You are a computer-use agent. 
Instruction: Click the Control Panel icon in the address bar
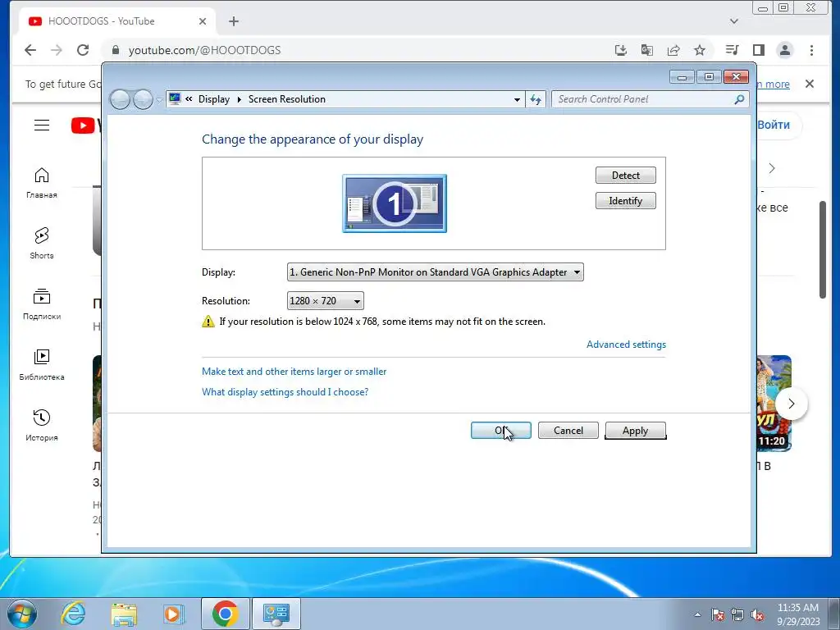pyautogui.click(x=174, y=98)
